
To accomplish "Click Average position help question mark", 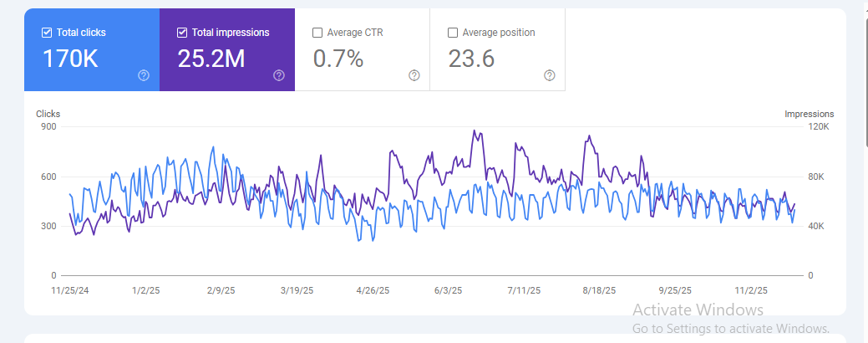I will pos(550,75).
